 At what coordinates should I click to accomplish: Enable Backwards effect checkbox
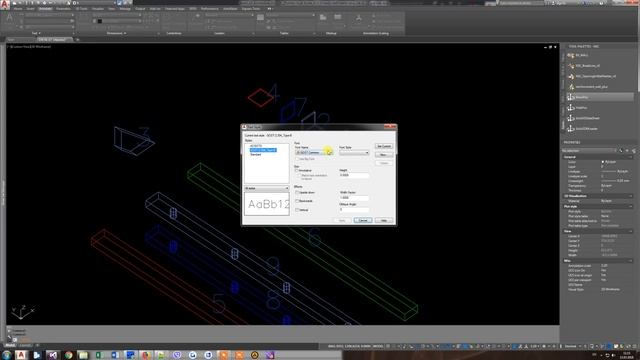pyautogui.click(x=297, y=201)
